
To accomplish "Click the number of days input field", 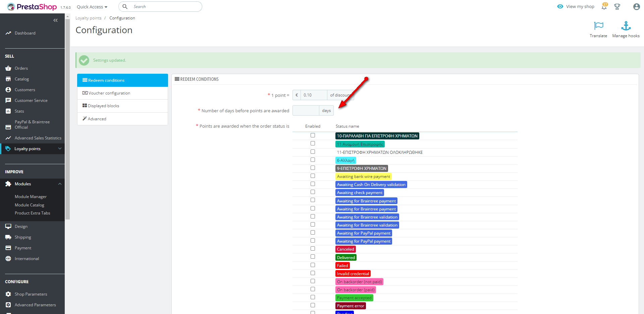I will [306, 111].
